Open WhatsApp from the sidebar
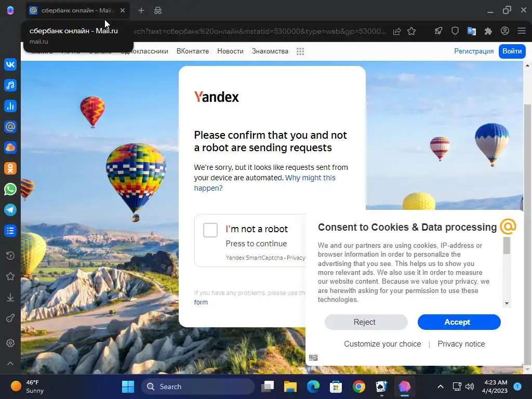This screenshot has height=399, width=532. click(10, 189)
